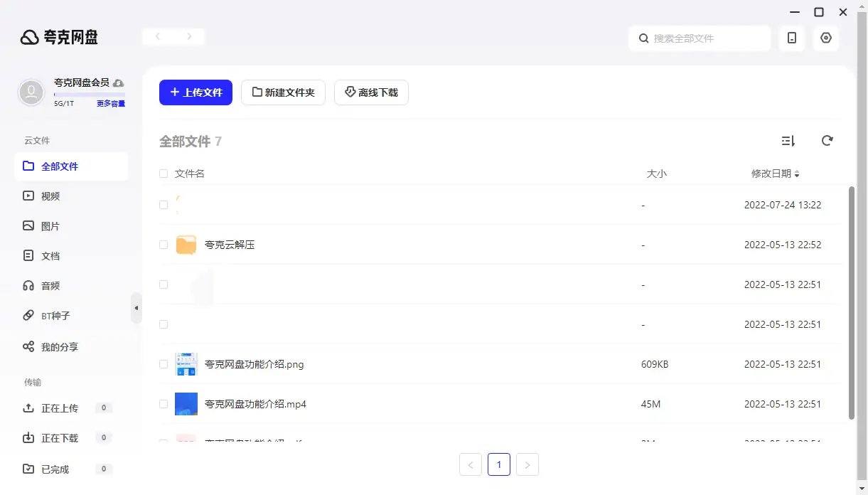
Task: Click the Quark cloud logo icon
Action: coord(30,38)
